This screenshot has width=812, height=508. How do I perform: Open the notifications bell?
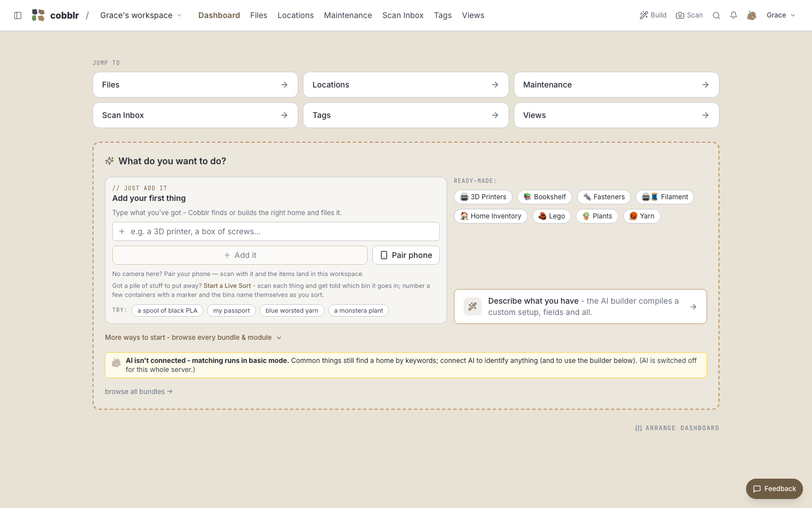pyautogui.click(x=734, y=15)
